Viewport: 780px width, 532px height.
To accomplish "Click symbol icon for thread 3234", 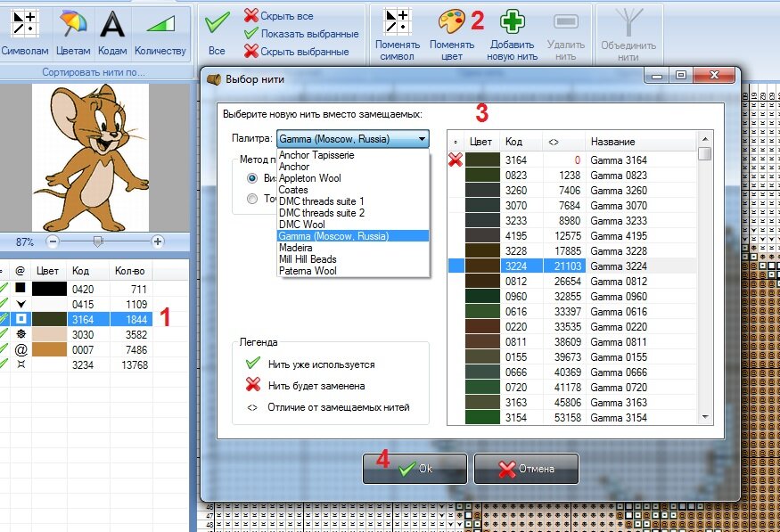I will coord(21,364).
